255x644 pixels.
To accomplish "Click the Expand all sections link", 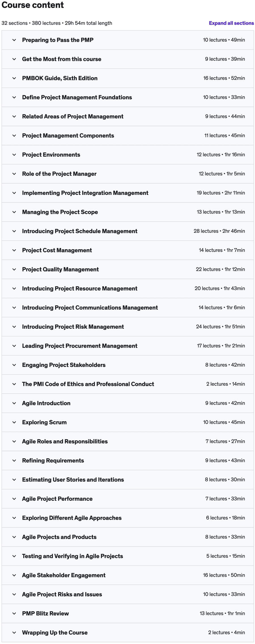I will [x=231, y=23].
